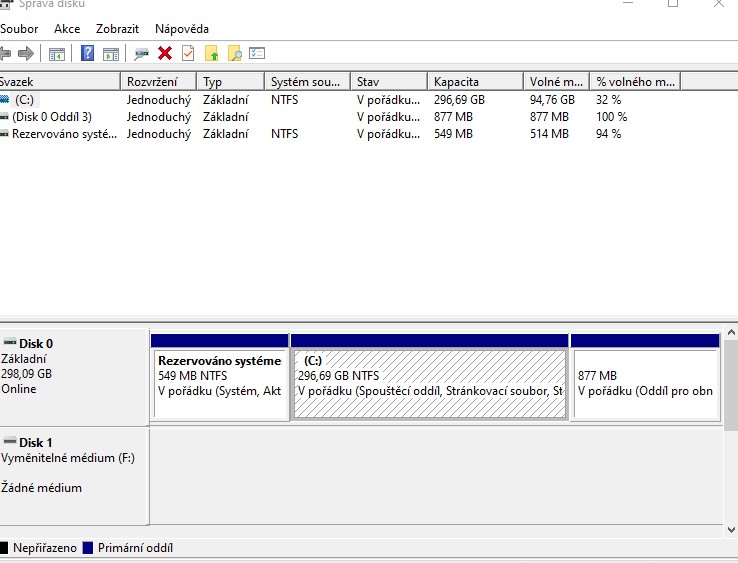The height and width of the screenshot is (563, 738).
Task: Click the checkmark properties page icon
Action: pos(188,53)
